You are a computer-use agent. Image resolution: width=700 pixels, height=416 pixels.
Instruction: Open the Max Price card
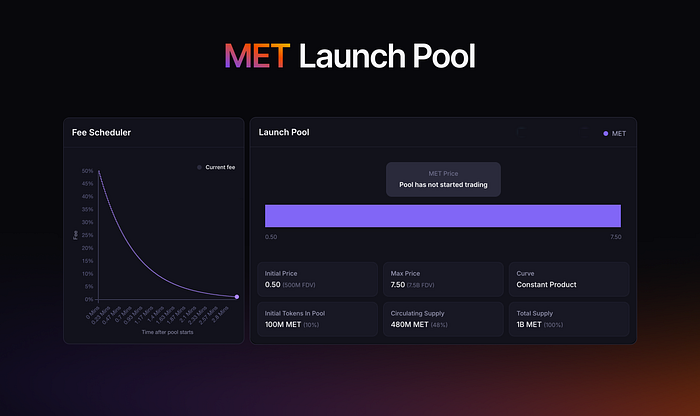click(x=443, y=279)
